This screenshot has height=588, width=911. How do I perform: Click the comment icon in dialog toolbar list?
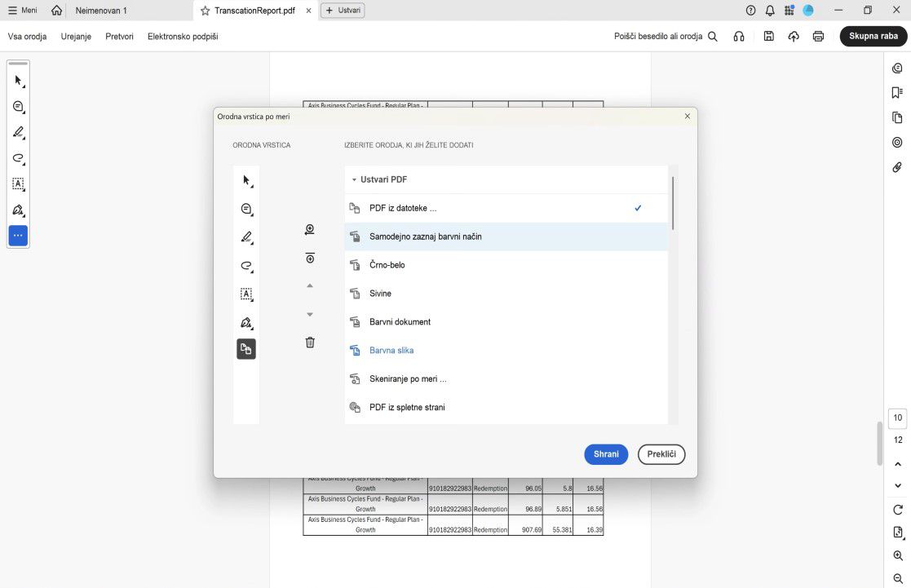246,209
